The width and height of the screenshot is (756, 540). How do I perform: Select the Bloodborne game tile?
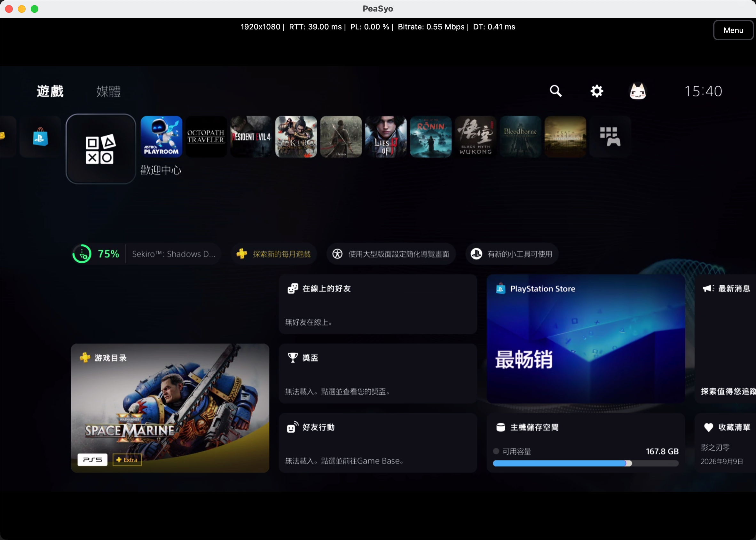click(520, 137)
